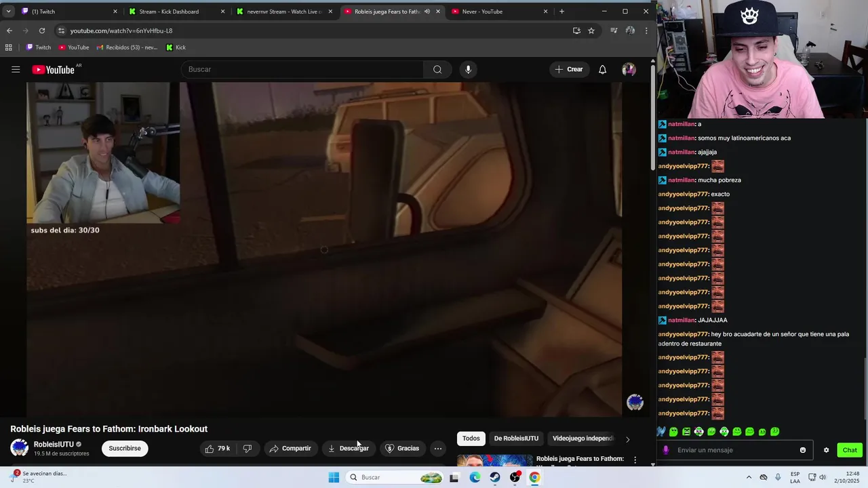Switch to the Twitch tab
868x488 pixels.
(x=68, y=12)
